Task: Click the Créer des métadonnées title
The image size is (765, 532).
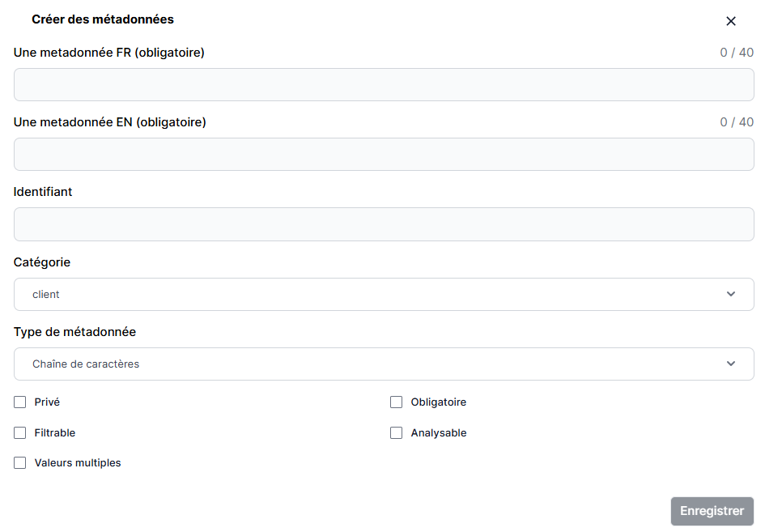Action: [x=103, y=19]
